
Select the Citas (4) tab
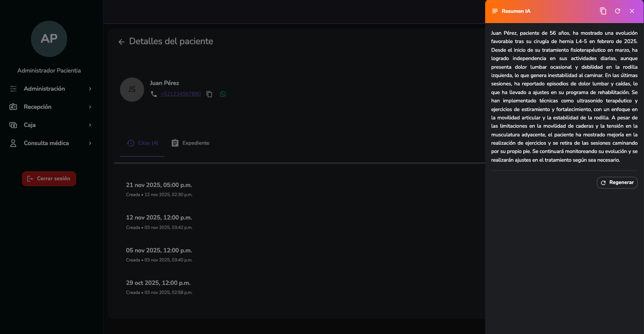143,143
